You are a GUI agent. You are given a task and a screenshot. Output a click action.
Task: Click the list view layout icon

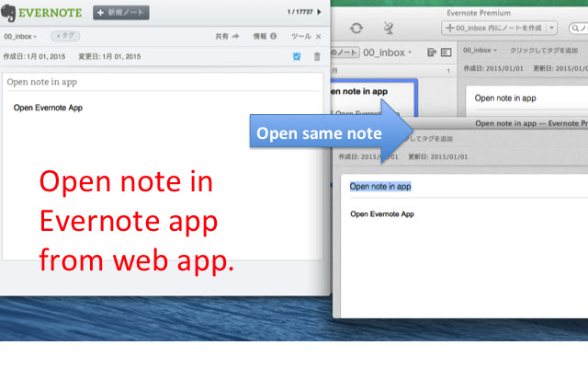coord(446,52)
